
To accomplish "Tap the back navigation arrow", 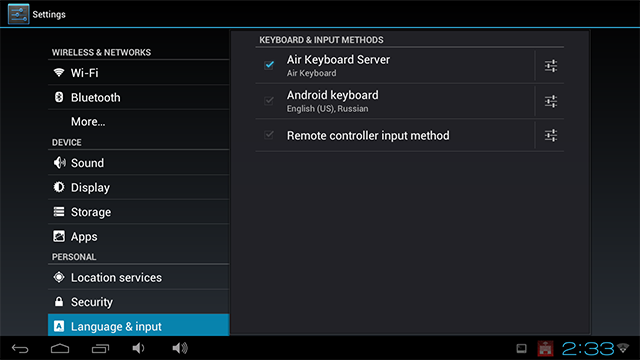I will coord(20,349).
